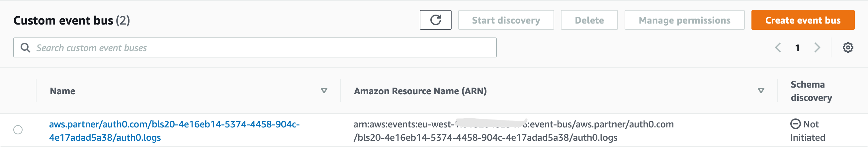Click the Not Initiated status icon

coord(795,124)
